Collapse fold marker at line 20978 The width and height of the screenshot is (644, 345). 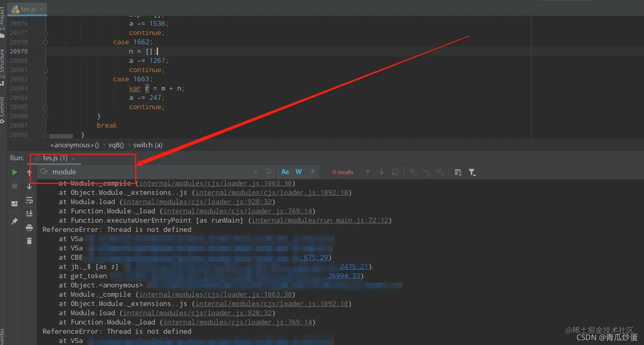click(46, 42)
